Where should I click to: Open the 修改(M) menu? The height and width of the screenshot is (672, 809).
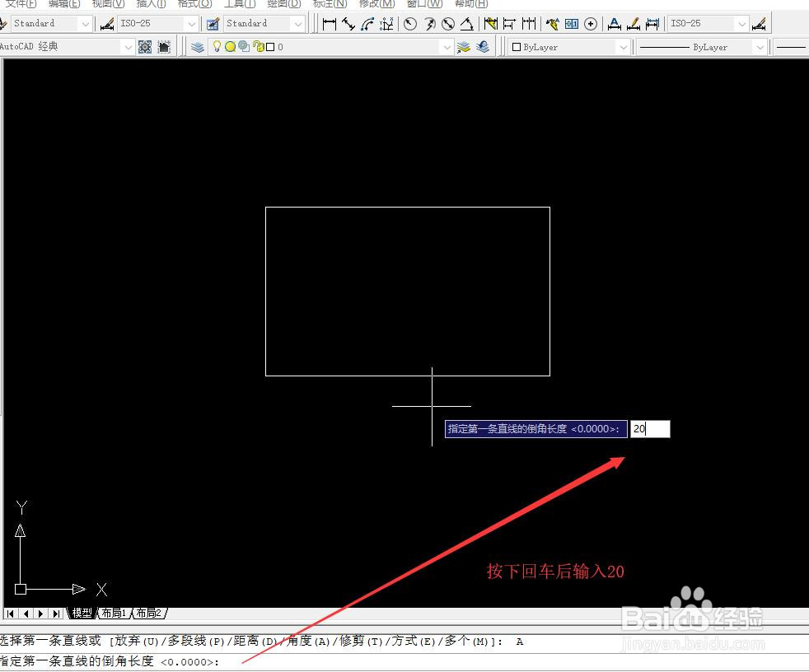(x=376, y=3)
